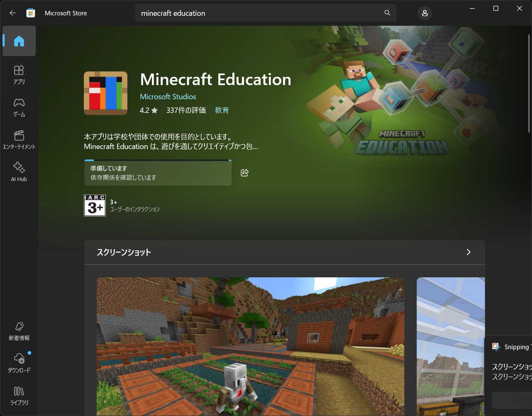Screen dimensions: 532x416
Task: Open the 337件の評価 ratings link
Action: [186, 110]
